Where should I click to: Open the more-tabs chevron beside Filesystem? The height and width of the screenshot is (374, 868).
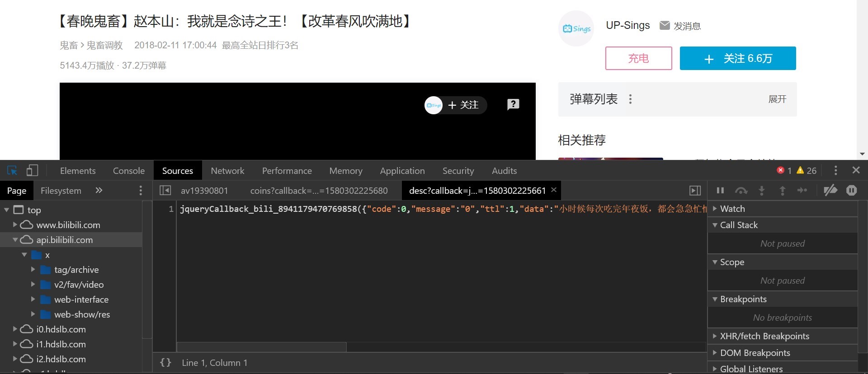99,191
